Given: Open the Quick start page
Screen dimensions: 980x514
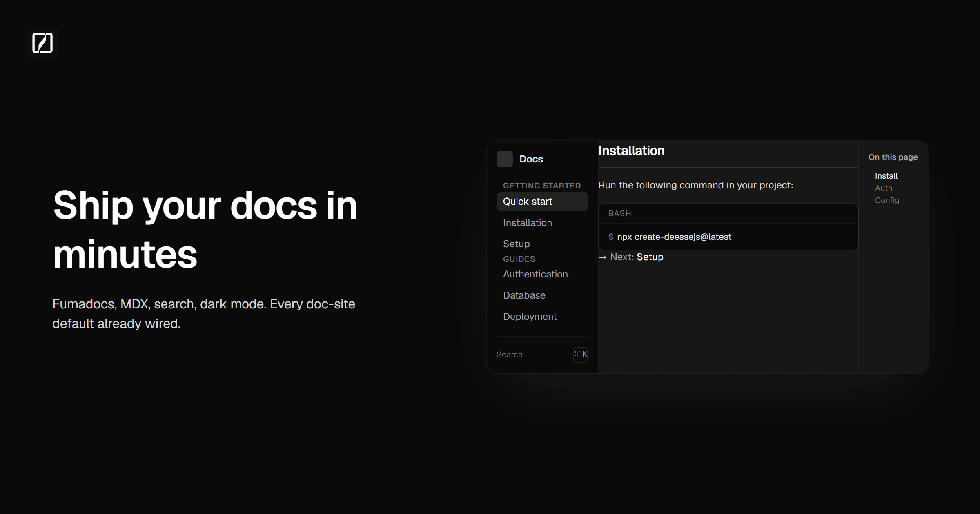Looking at the screenshot, I should (x=542, y=202).
